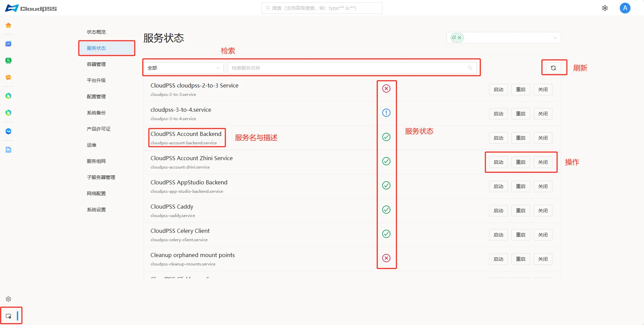Open the top-right settings gear
Image resolution: width=644 pixels, height=325 pixels.
[x=605, y=8]
